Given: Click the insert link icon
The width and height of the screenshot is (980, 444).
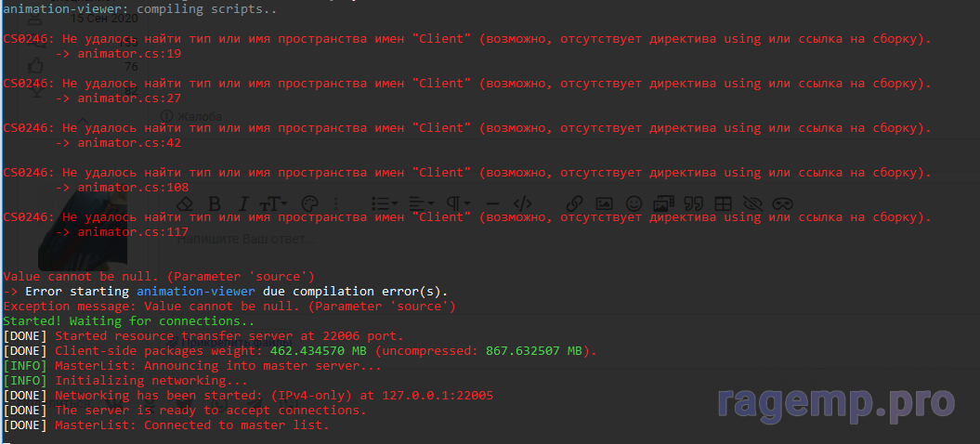Looking at the screenshot, I should (x=574, y=203).
